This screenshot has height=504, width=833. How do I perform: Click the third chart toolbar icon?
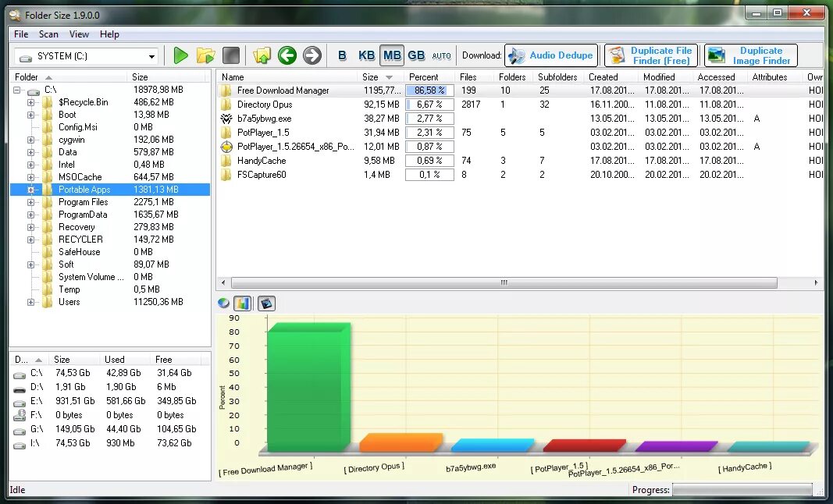pyautogui.click(x=267, y=303)
